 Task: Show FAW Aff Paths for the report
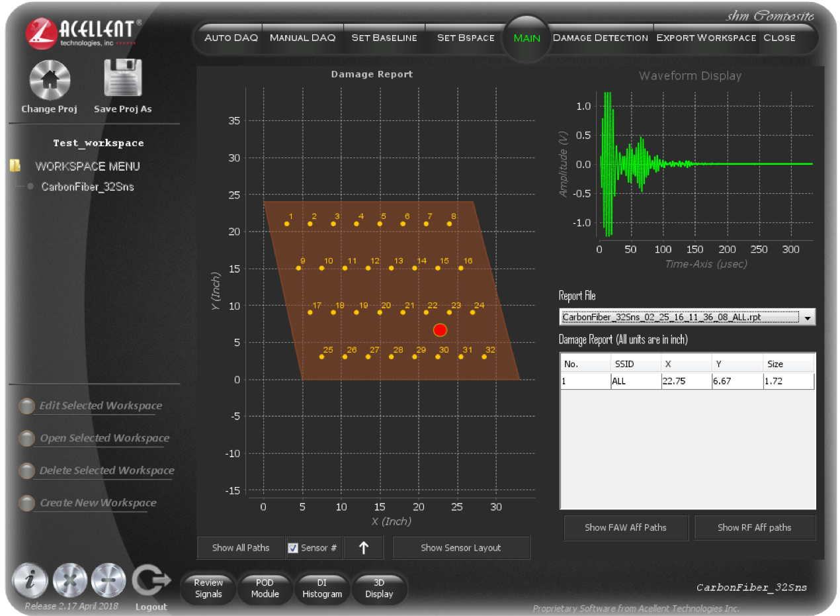[x=626, y=527]
